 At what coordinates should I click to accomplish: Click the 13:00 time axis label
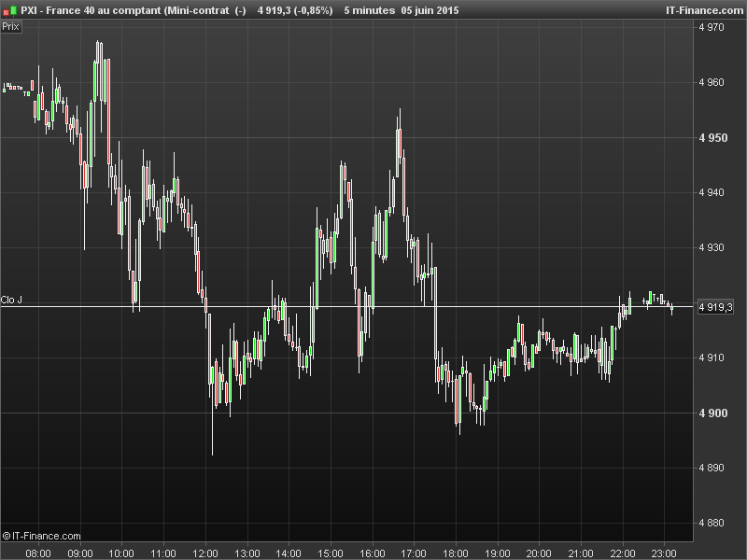click(x=247, y=553)
